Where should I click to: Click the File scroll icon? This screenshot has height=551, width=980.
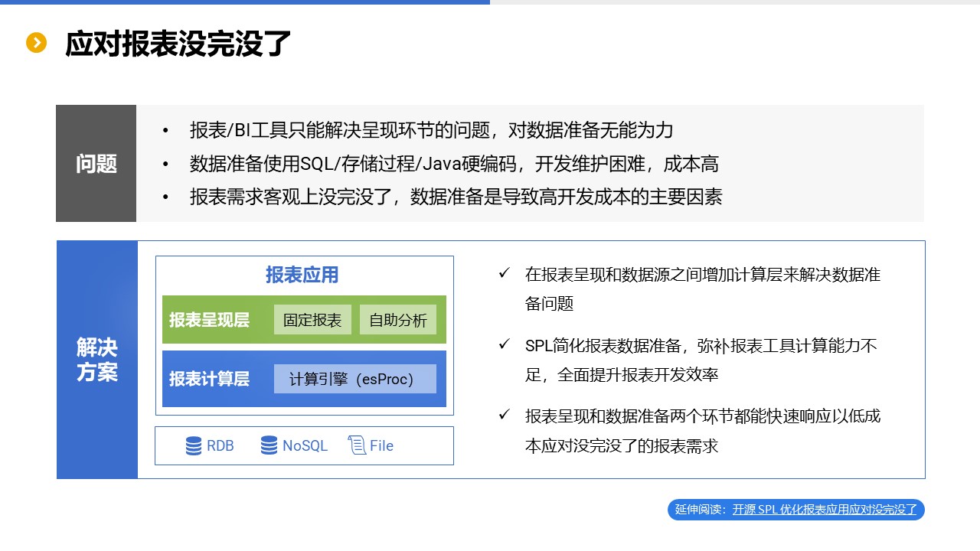pyautogui.click(x=357, y=445)
